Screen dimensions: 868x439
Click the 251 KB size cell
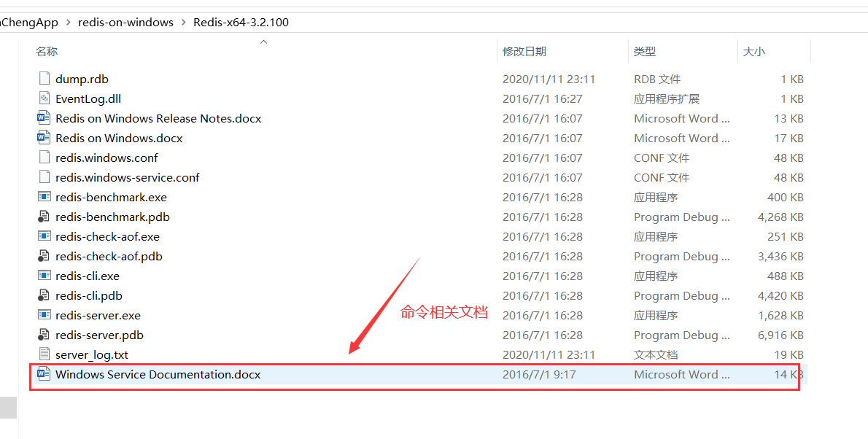[786, 236]
